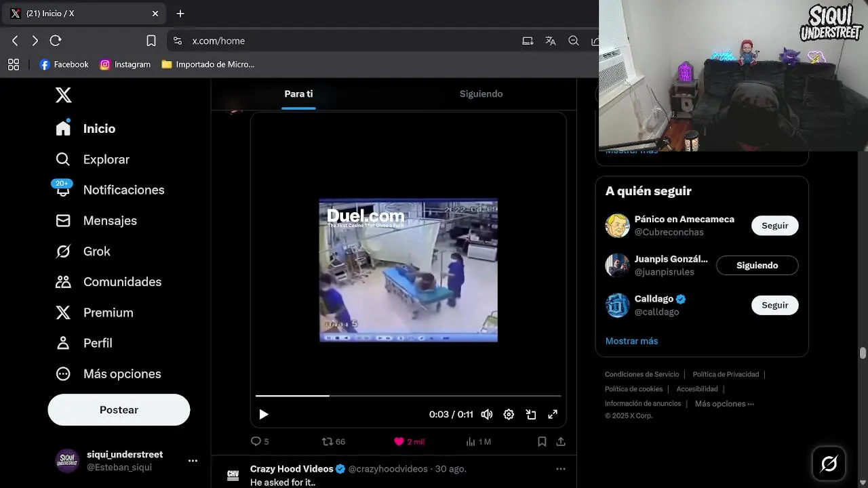Mute the video sound
The width and height of the screenshot is (868, 488).
(x=487, y=414)
